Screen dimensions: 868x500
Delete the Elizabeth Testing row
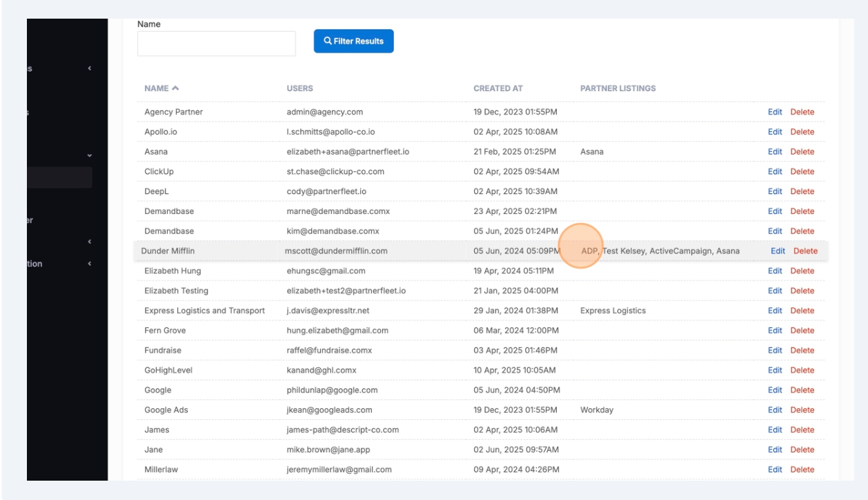(x=802, y=291)
